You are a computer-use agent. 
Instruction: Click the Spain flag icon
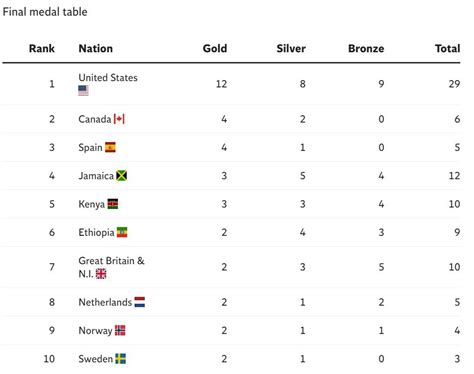pyautogui.click(x=110, y=147)
